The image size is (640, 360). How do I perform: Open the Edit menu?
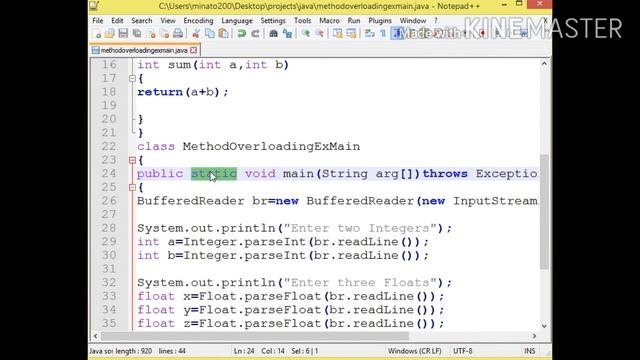pyautogui.click(x=117, y=20)
